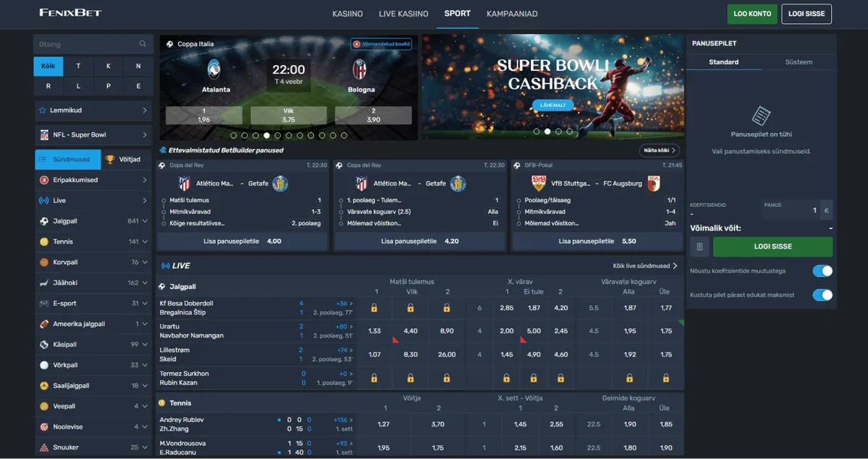The height and width of the screenshot is (459, 868).
Task: Click the LOO KONTO button
Action: 752,14
